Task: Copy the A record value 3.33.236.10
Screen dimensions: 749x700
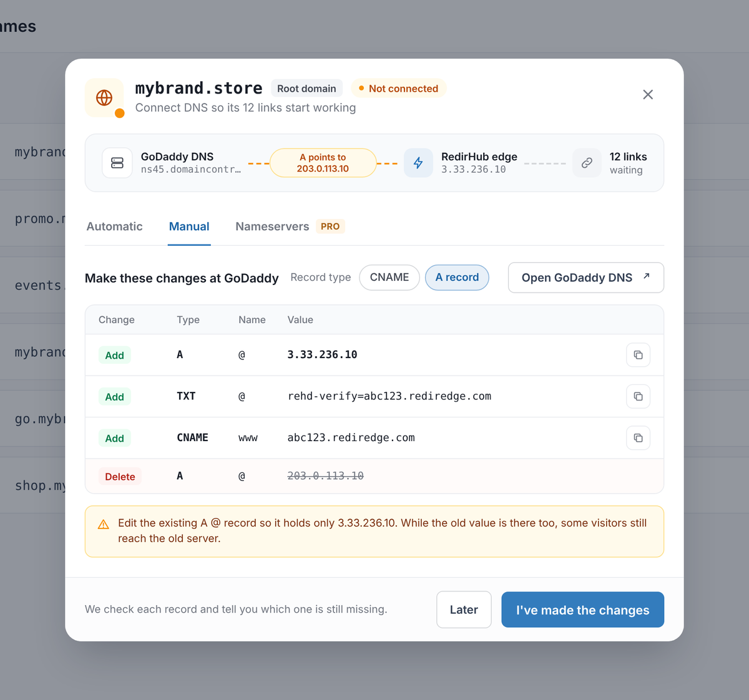Action: [x=638, y=355]
